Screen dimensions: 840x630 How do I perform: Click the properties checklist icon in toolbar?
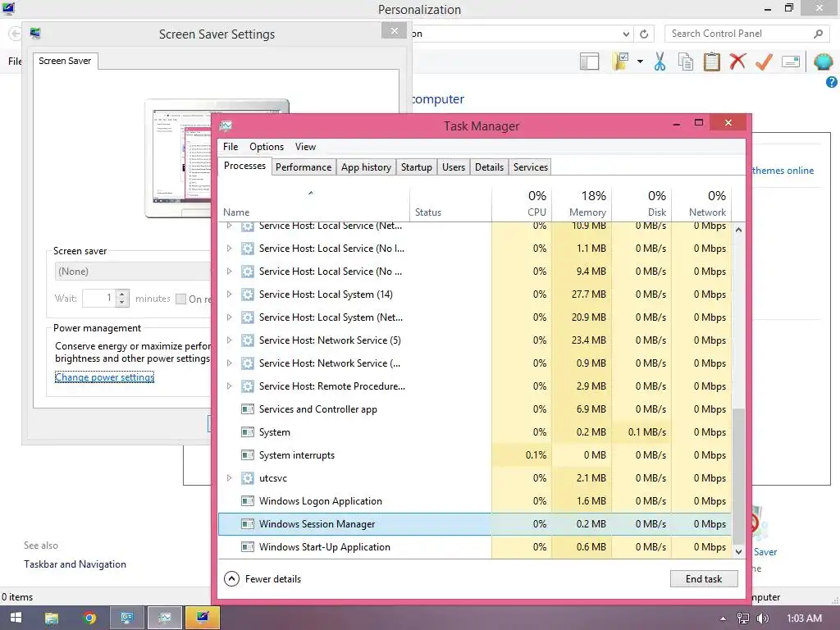621,62
